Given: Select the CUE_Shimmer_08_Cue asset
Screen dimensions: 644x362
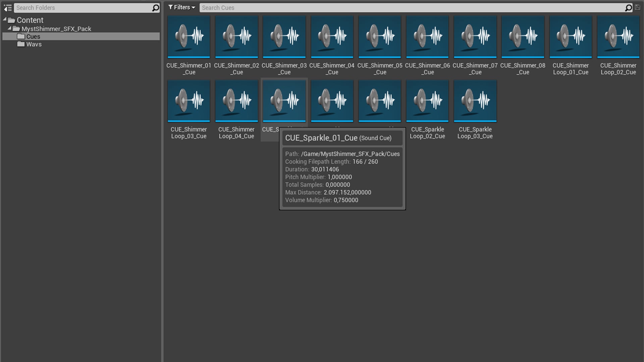Looking at the screenshot, I should coord(523,37).
